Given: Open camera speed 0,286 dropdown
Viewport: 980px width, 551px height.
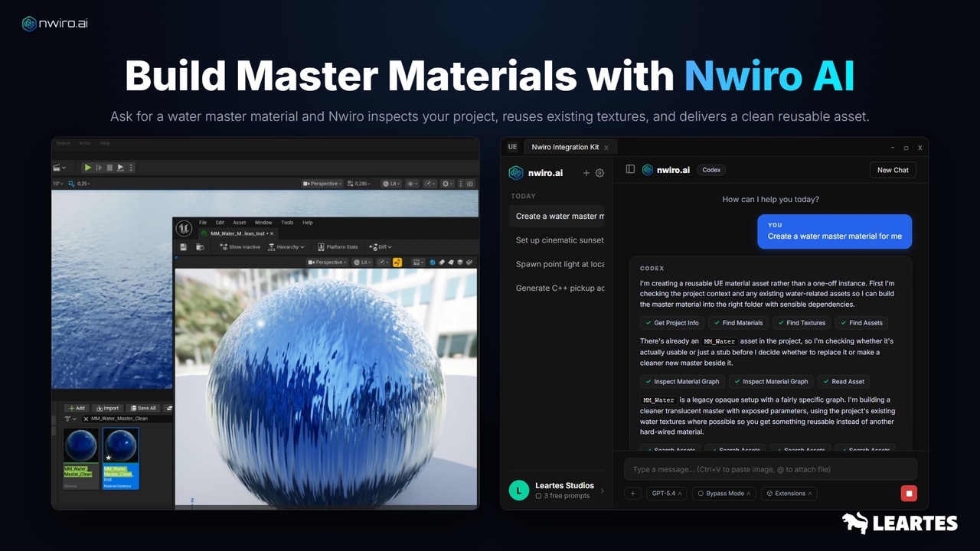Looking at the screenshot, I should tap(358, 184).
